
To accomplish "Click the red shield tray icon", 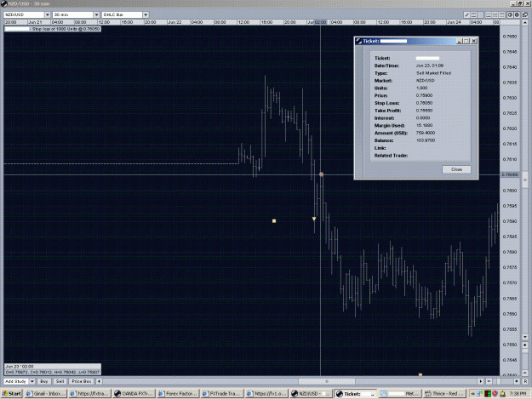I will pyautogui.click(x=495, y=394).
